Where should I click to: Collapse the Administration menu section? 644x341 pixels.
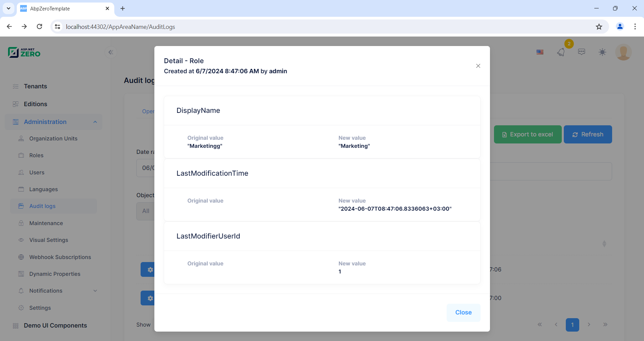coord(54,122)
